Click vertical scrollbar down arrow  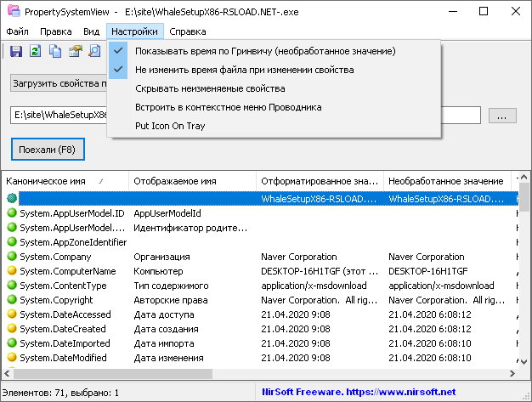(524, 362)
